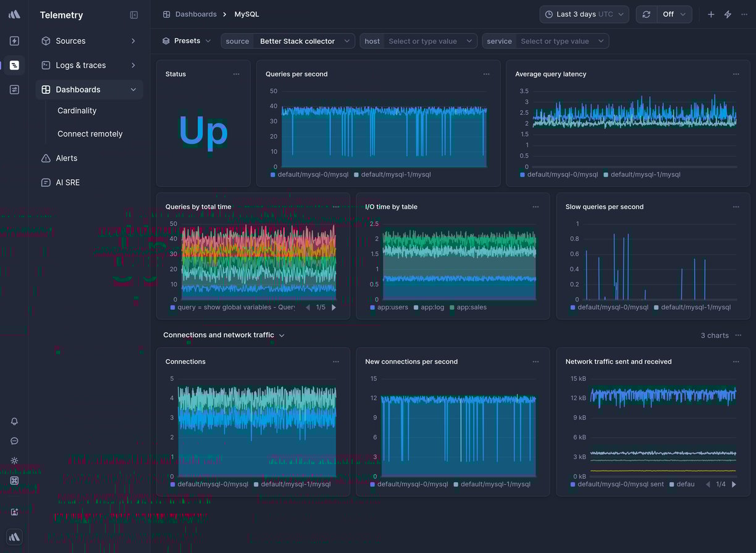Go to the next legend page in Queries by total time
The height and width of the screenshot is (553, 756).
(334, 307)
